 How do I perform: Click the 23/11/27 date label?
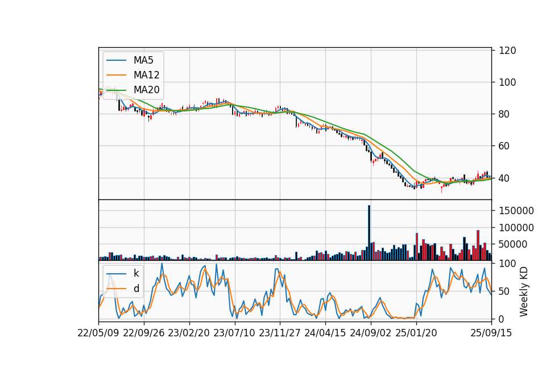tap(280, 333)
